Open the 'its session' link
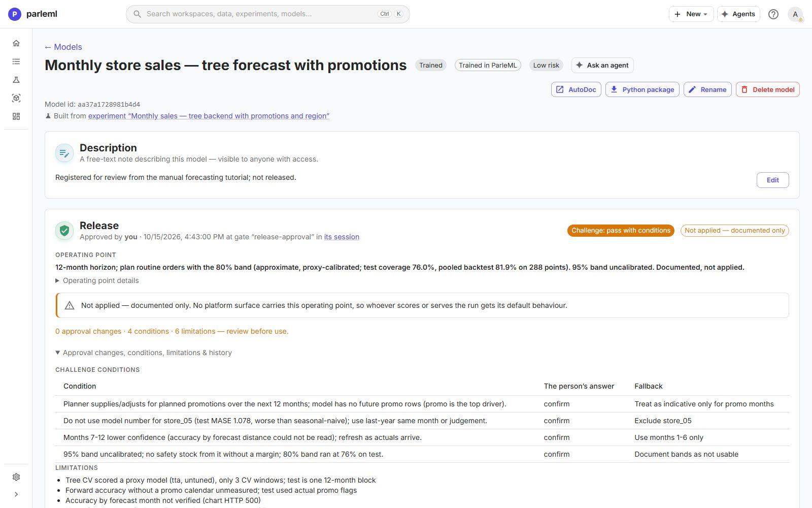812x508 pixels. pos(342,237)
